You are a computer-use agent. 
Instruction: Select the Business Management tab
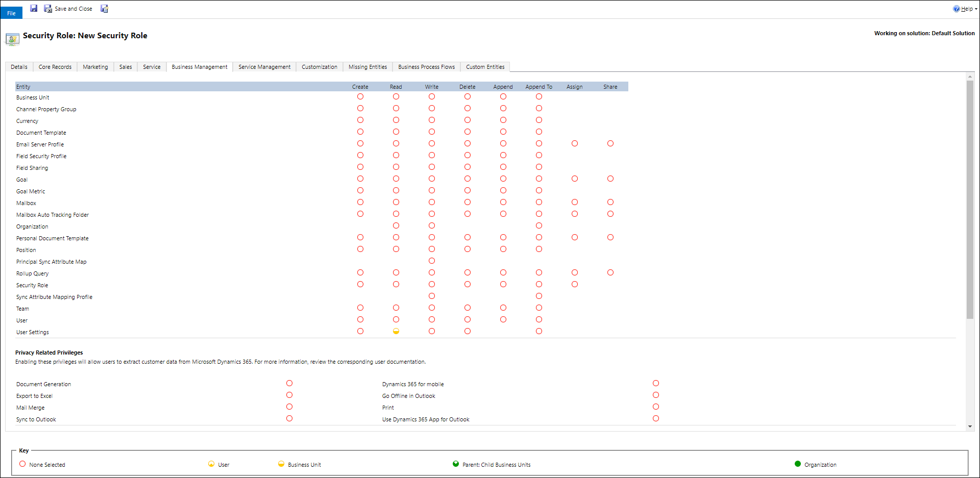coord(200,67)
